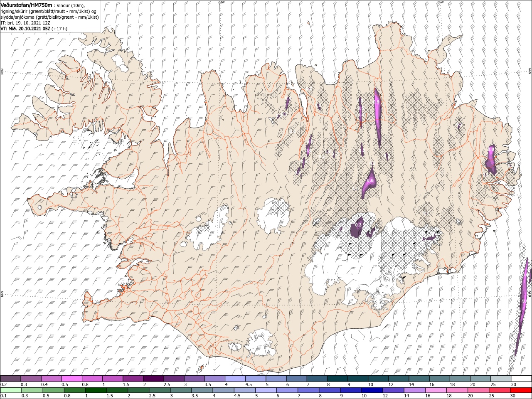532x399 pixels.
Task: Click the 0.3 value on the dark purple blob
Action: 359,225
